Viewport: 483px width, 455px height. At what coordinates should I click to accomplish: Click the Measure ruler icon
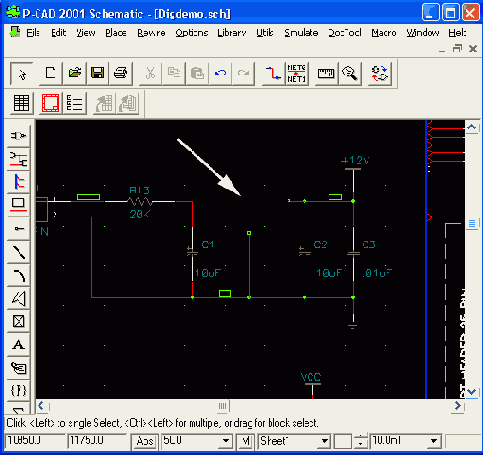click(x=326, y=73)
